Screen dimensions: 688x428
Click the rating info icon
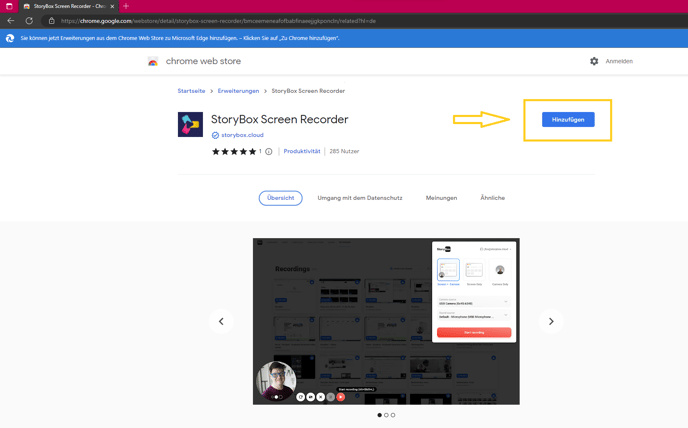(x=269, y=151)
